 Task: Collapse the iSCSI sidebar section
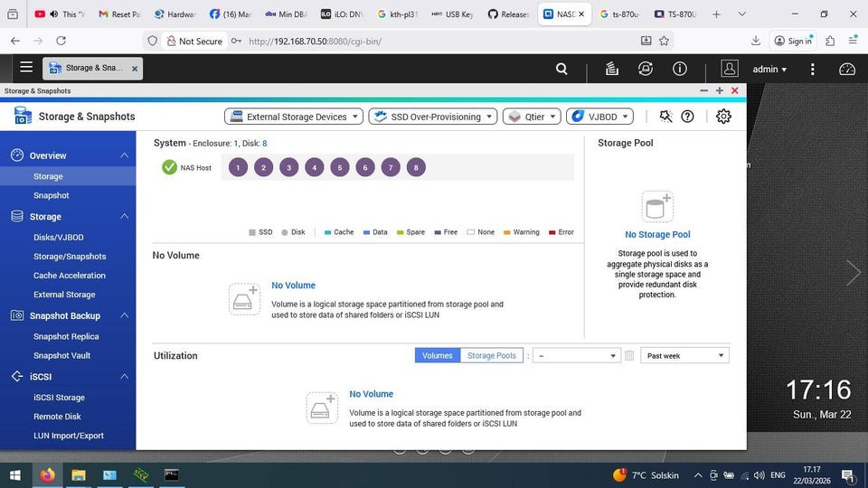pyautogui.click(x=125, y=376)
